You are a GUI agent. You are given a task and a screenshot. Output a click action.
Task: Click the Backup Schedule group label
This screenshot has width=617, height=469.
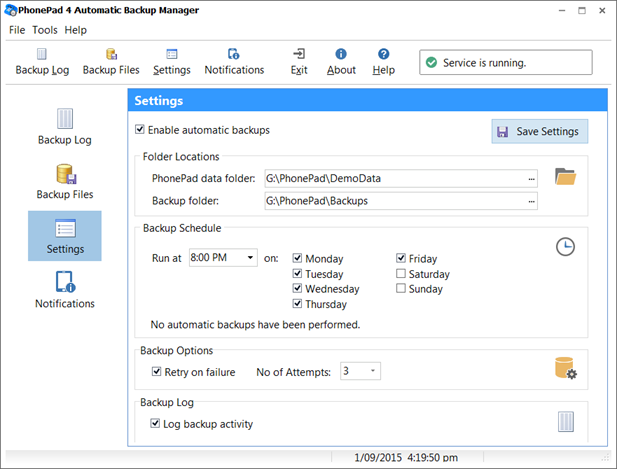tap(182, 228)
